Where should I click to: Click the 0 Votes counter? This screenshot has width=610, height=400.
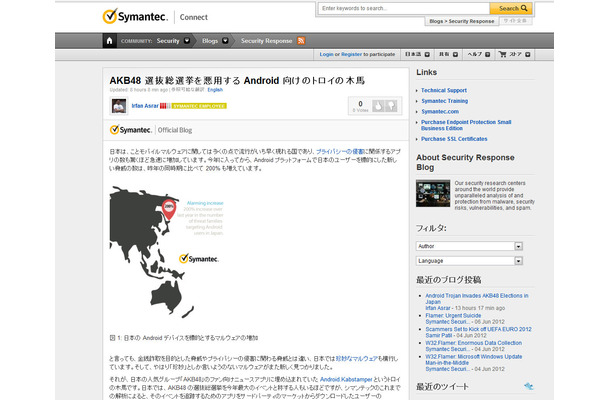tap(360, 106)
